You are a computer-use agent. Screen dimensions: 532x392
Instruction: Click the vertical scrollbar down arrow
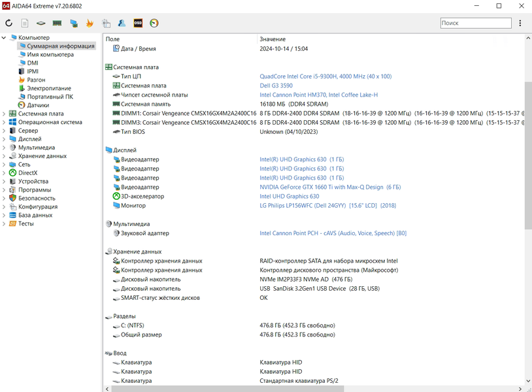click(528, 381)
